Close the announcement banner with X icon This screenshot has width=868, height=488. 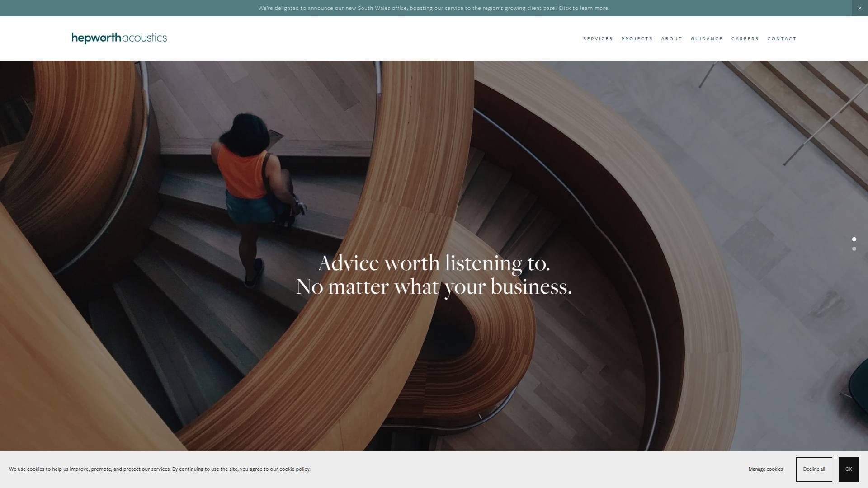859,8
